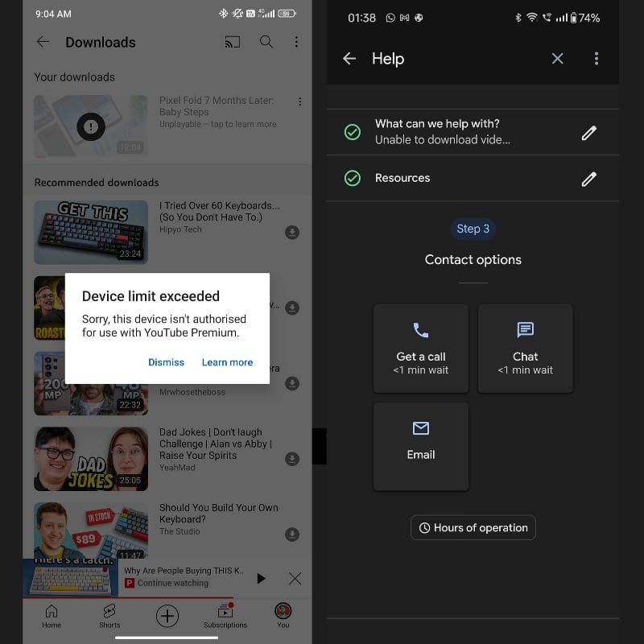This screenshot has height=644, width=644.
Task: Tap Learn more in the dialog
Action: point(227,362)
